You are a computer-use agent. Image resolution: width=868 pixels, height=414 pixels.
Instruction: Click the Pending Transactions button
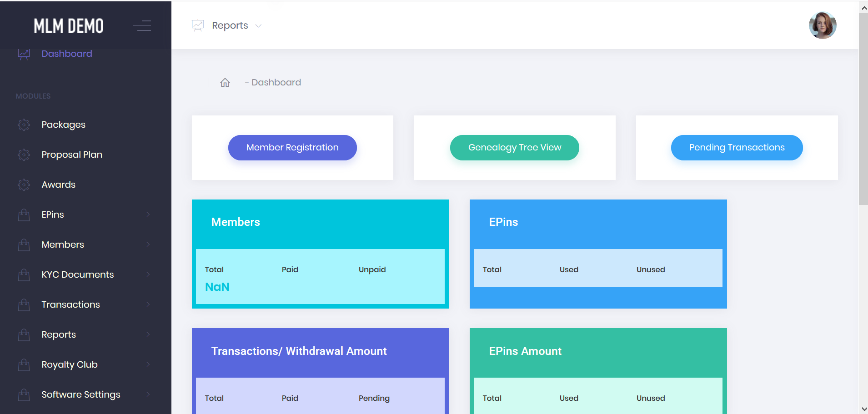(737, 148)
